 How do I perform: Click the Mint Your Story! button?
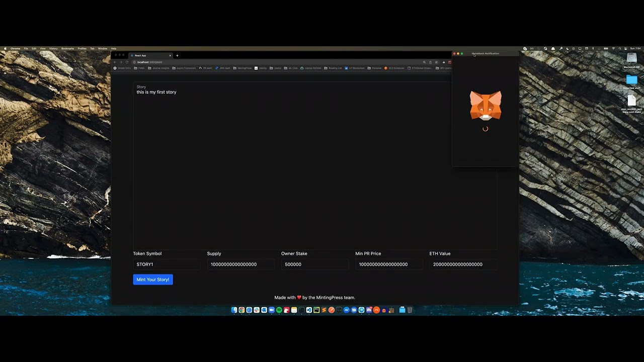point(153,280)
